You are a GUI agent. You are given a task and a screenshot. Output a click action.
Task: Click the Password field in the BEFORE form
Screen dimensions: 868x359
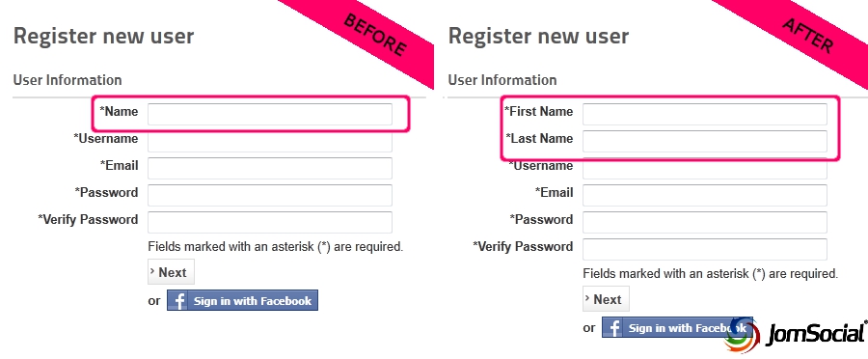click(270, 195)
